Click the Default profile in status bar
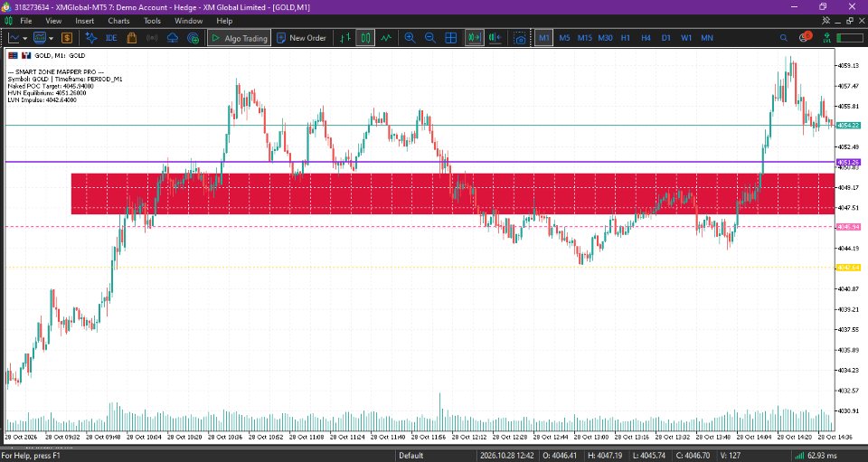Image resolution: width=868 pixels, height=462 pixels. (x=410, y=456)
